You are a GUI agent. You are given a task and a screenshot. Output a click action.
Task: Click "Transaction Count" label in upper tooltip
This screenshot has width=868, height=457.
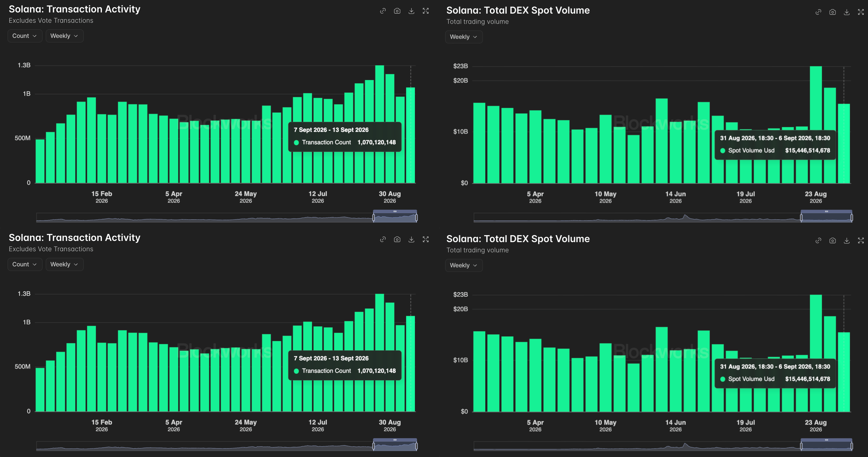[327, 142]
